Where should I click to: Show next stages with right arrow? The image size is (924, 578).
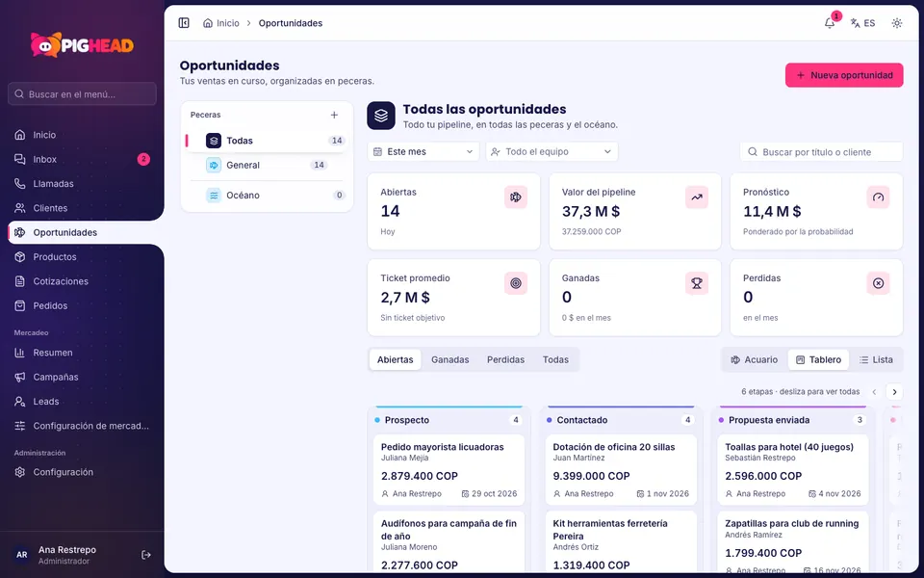pyautogui.click(x=894, y=392)
